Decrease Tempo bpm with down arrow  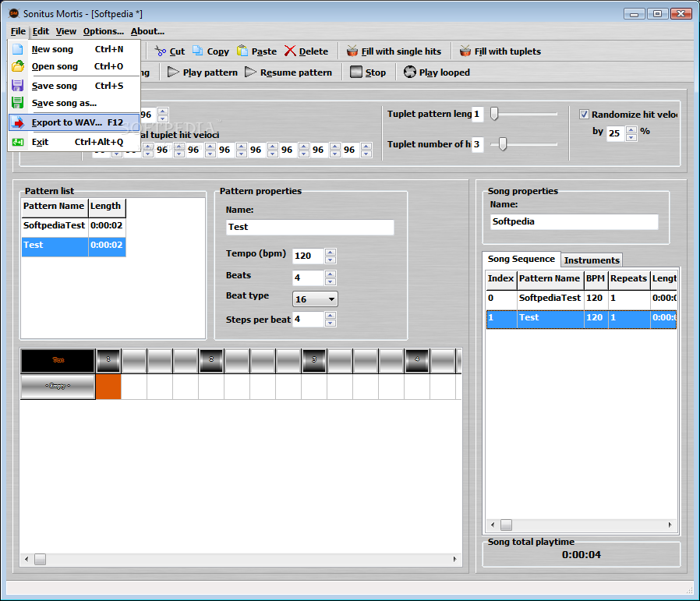point(331,260)
